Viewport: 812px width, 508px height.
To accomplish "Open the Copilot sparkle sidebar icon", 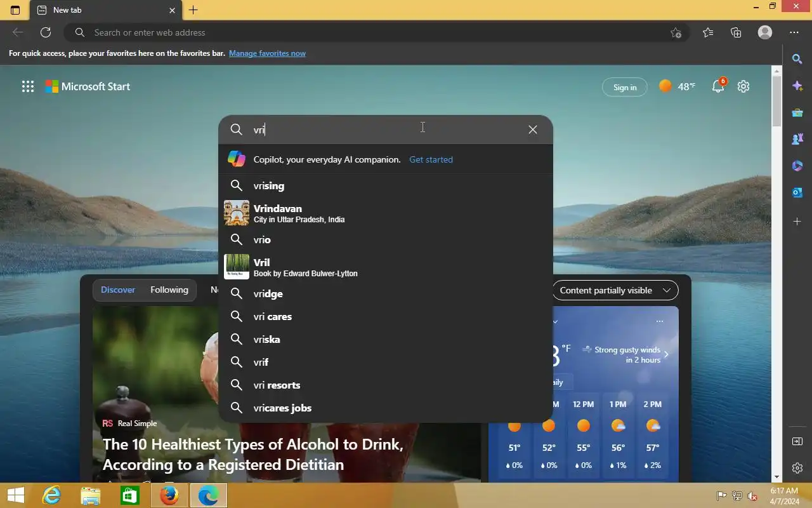I will coord(797,86).
